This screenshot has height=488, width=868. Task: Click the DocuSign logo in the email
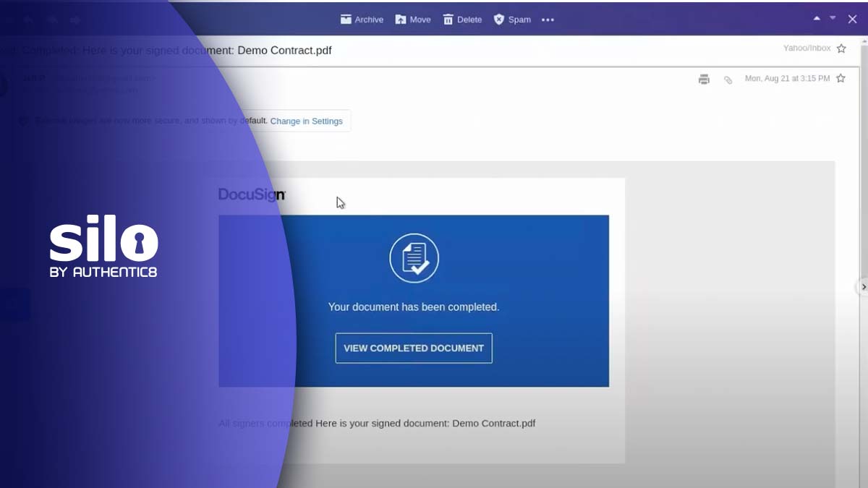tap(252, 194)
